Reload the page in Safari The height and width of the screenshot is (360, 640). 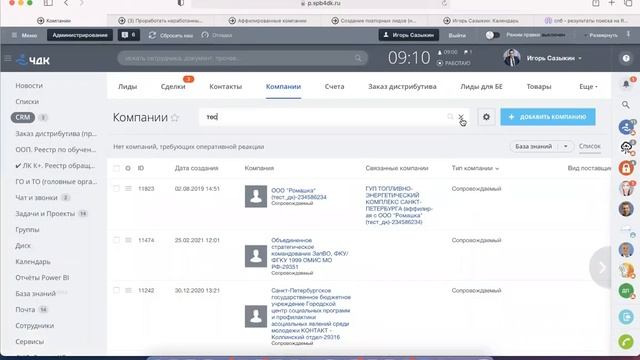[x=444, y=3]
